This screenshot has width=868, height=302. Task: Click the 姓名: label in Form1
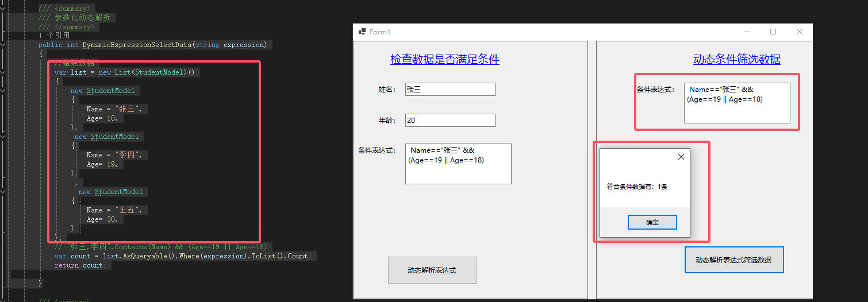(x=387, y=90)
